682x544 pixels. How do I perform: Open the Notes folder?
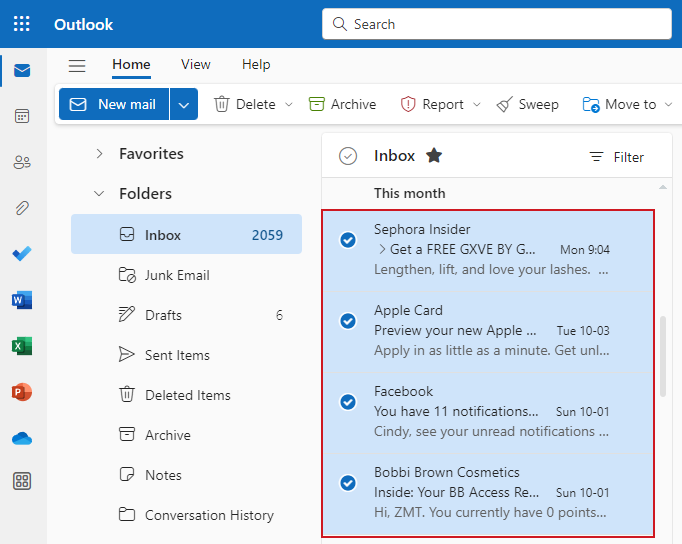[x=186, y=475]
